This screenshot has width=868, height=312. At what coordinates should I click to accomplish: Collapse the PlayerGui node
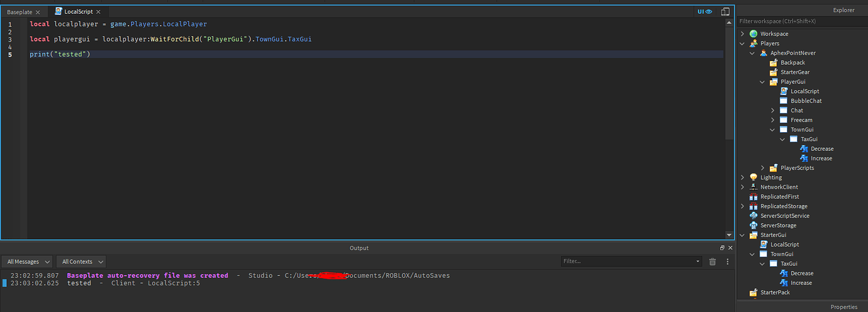(763, 82)
